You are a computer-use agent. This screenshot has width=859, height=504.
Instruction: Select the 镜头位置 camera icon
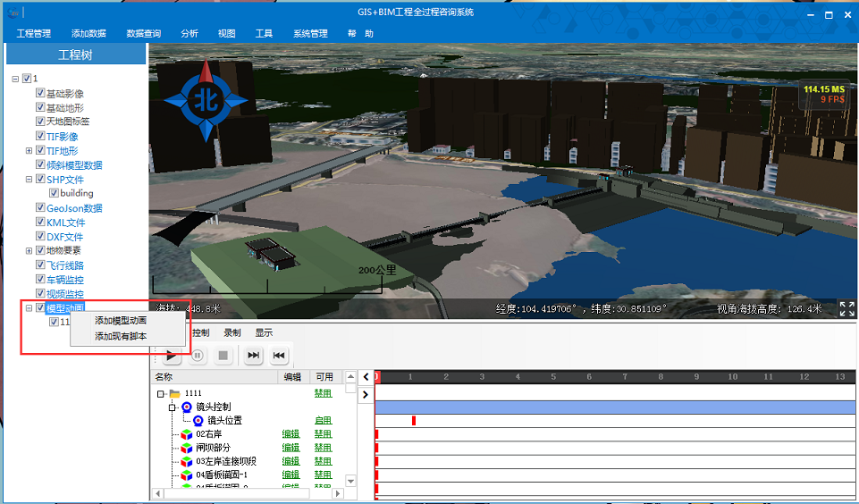click(x=198, y=420)
